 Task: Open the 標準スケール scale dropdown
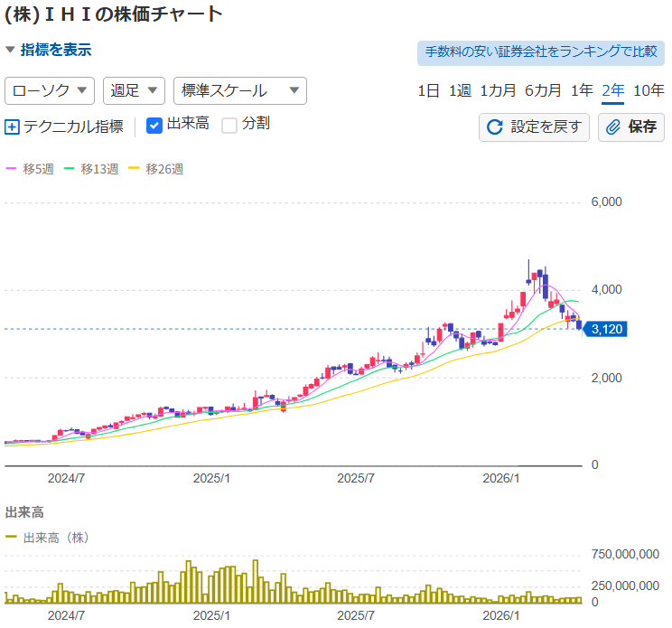click(239, 90)
